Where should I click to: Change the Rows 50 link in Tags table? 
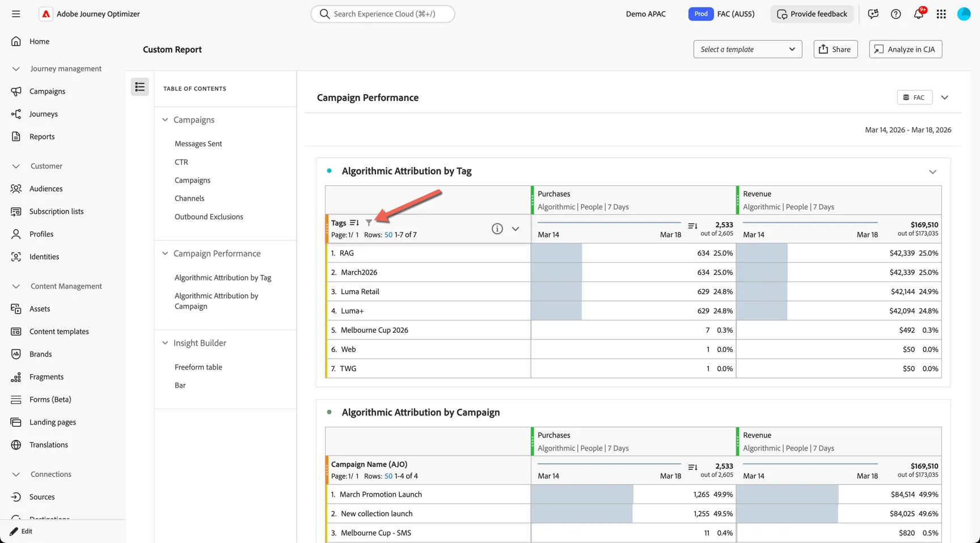(x=388, y=235)
